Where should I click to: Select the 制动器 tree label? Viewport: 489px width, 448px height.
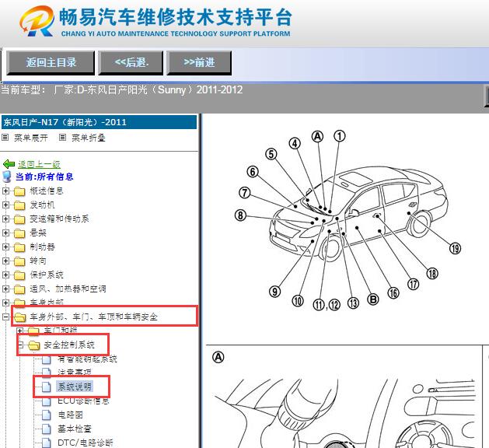(42, 247)
